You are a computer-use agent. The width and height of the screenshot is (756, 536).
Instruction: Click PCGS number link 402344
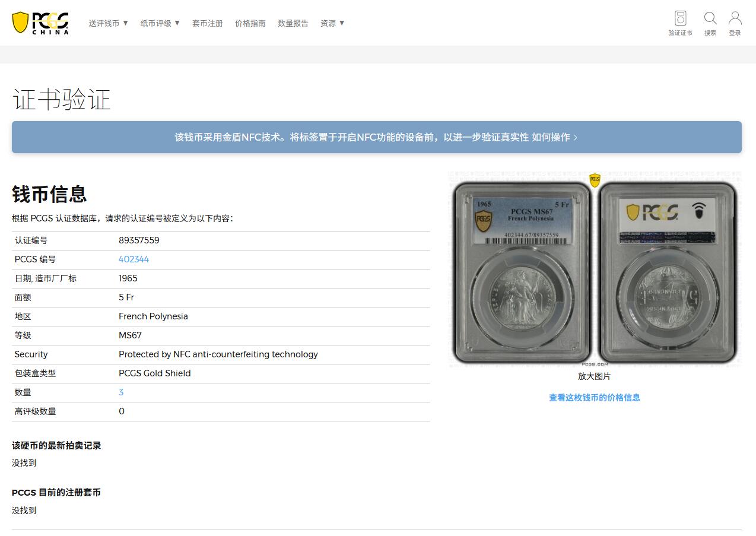[x=134, y=259]
